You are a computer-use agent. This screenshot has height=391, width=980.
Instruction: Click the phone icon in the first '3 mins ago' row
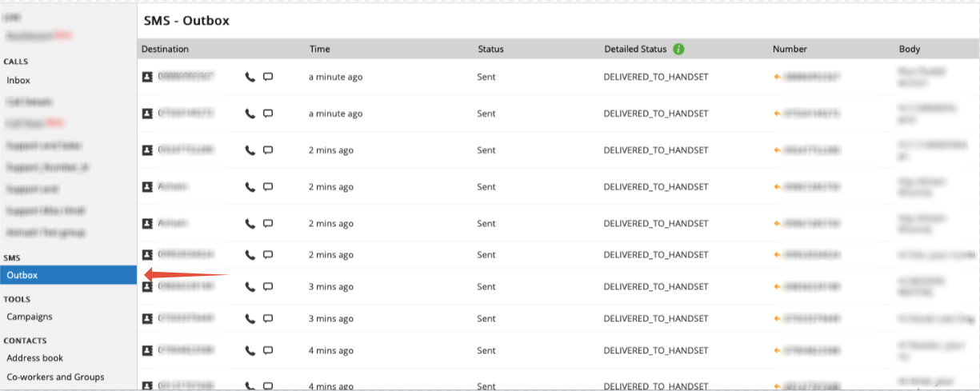click(250, 286)
